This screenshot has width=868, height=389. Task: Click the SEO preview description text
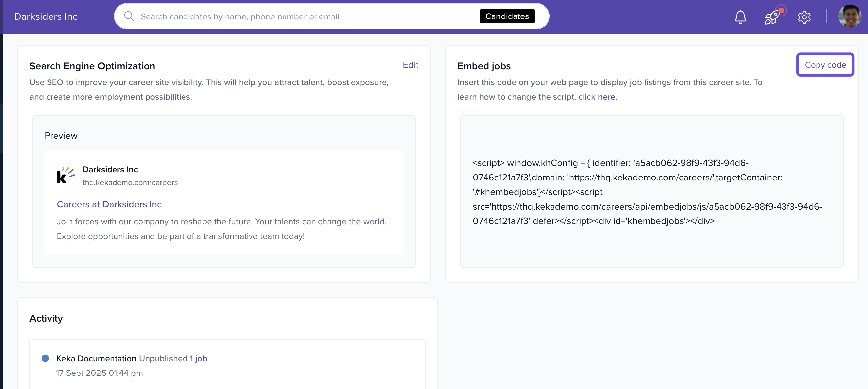221,229
